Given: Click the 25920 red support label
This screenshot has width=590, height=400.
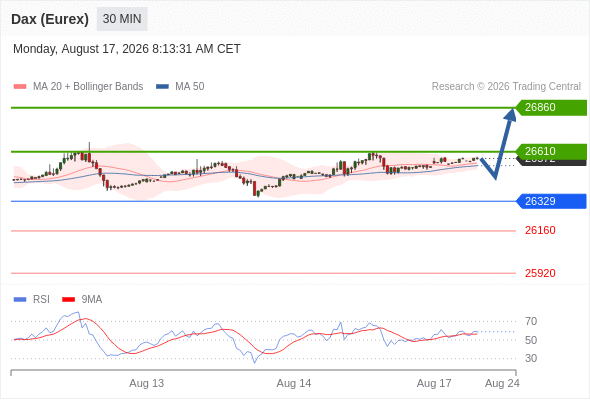Looking at the screenshot, I should [x=540, y=273].
